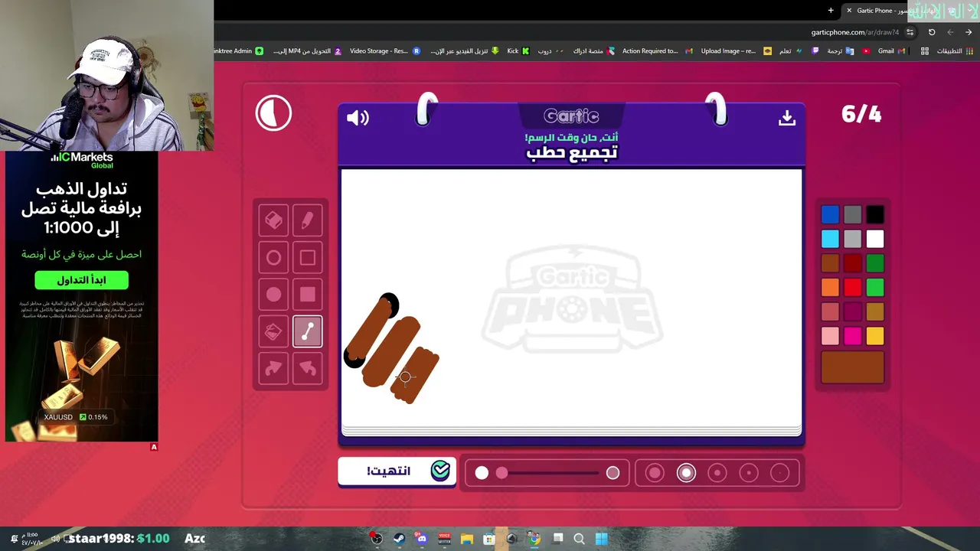Mute the game sound speaker icon
This screenshot has width=980, height=551.
point(358,118)
